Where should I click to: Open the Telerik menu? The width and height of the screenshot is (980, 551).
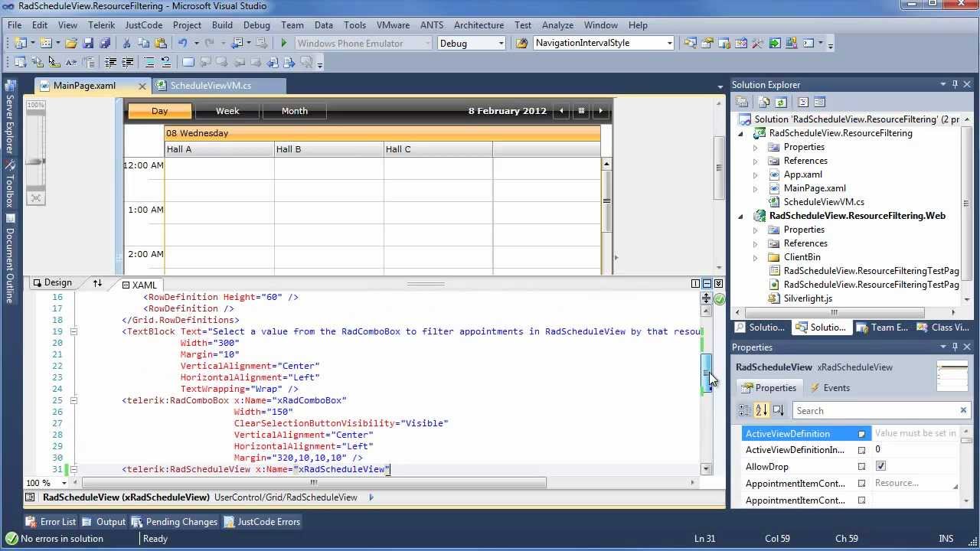click(101, 25)
